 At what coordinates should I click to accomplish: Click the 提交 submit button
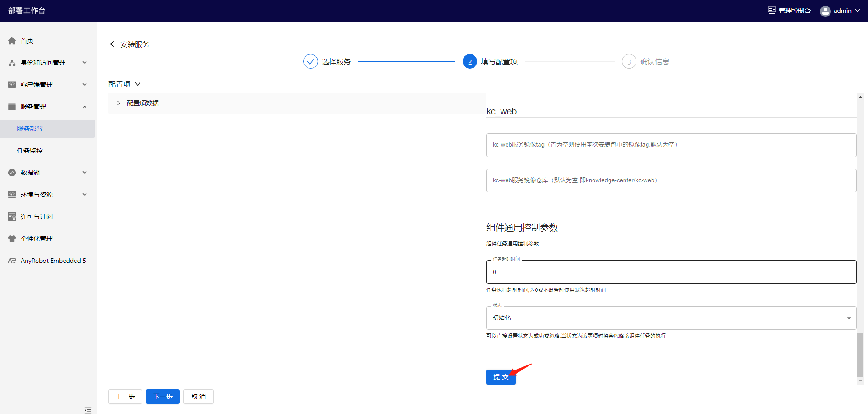tap(501, 377)
